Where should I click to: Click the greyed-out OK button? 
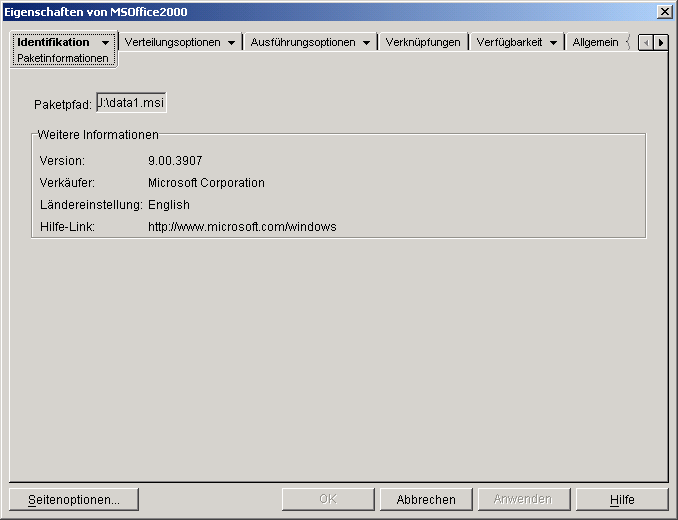(328, 500)
